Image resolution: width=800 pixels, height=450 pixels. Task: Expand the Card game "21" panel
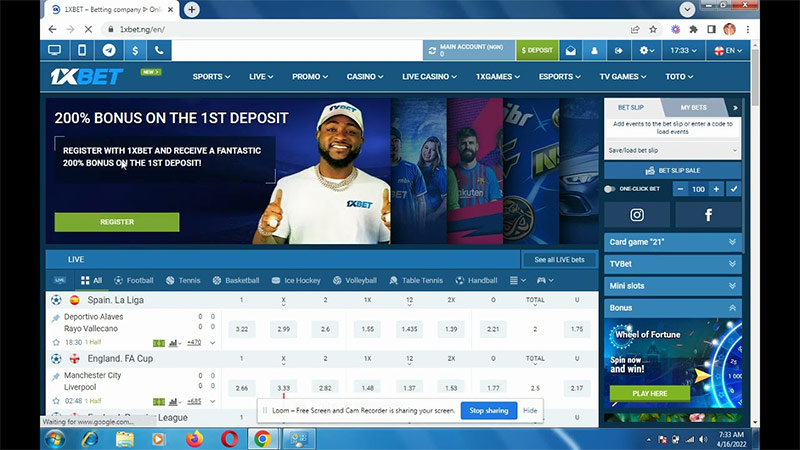click(x=672, y=242)
